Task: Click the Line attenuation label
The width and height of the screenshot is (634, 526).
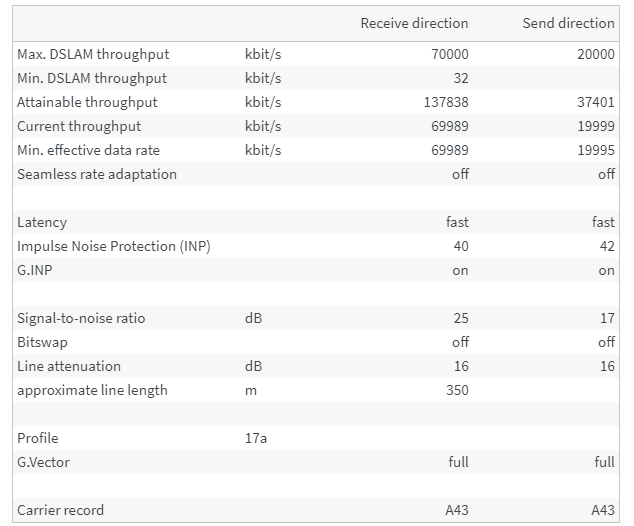Action: pyautogui.click(x=69, y=366)
